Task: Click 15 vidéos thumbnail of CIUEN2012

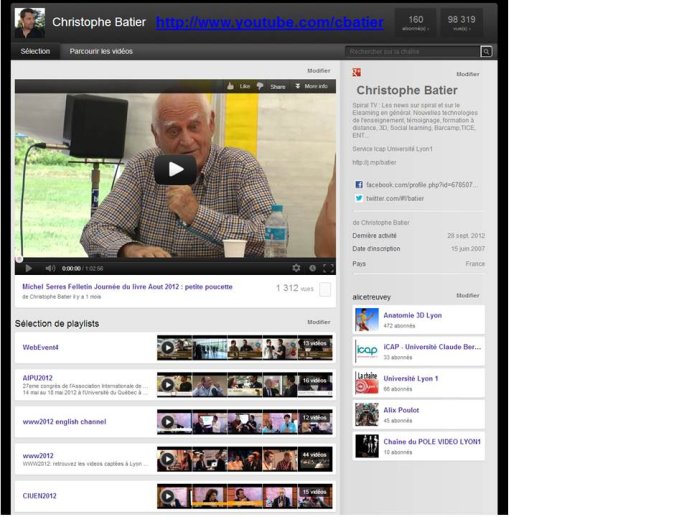Action: click(315, 496)
